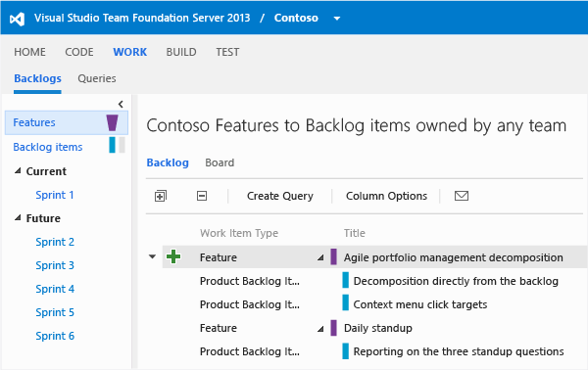
Task: Open Sprint 5
Action: (55, 312)
